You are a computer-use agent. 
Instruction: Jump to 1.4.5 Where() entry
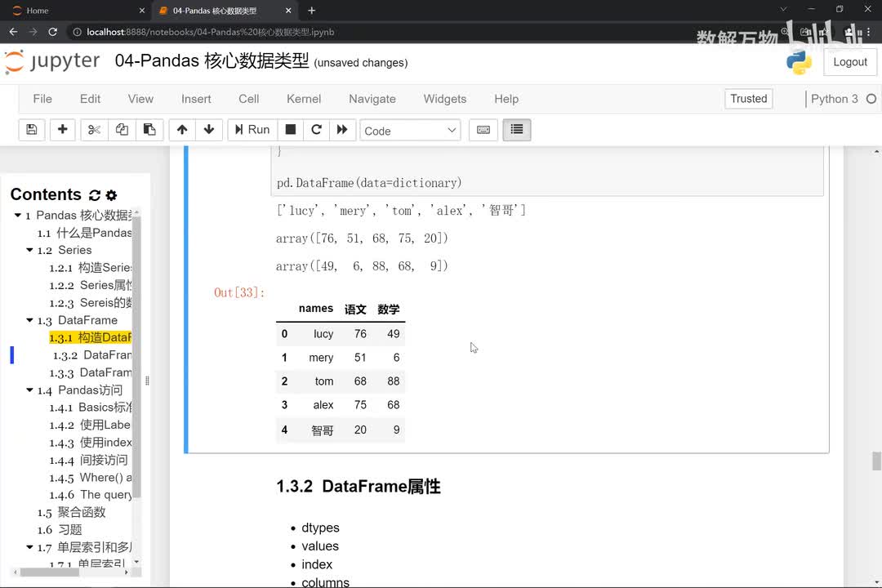91,478
